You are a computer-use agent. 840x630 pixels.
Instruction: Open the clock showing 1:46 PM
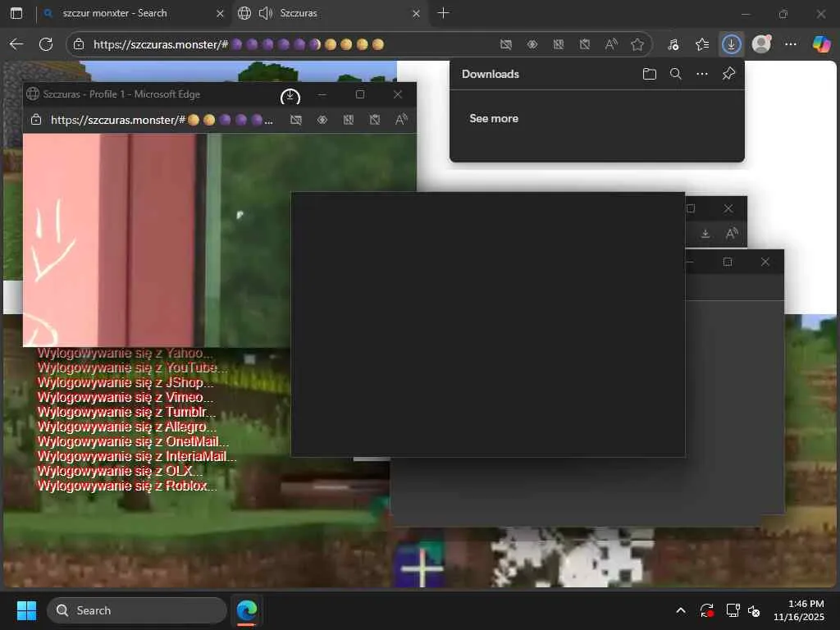point(799,610)
